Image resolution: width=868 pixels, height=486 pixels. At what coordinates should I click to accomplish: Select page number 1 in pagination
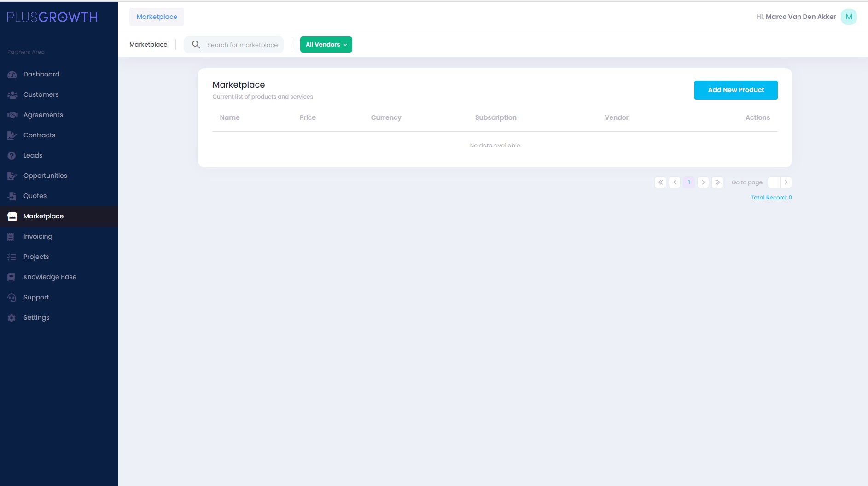[x=689, y=182]
